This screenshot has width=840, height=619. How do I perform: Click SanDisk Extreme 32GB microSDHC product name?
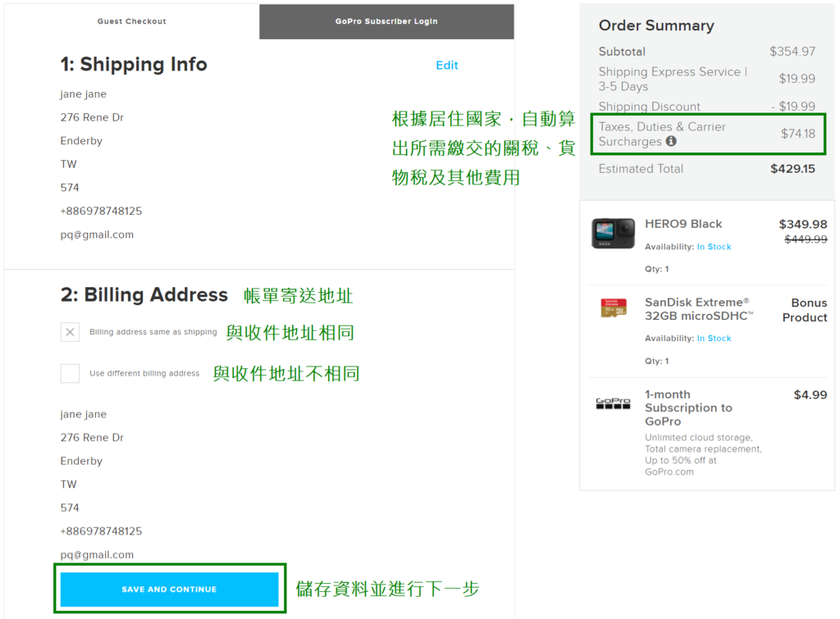coord(699,309)
